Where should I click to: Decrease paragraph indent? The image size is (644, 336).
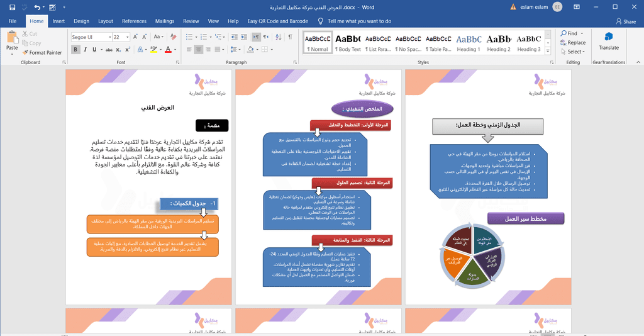tap(235, 37)
